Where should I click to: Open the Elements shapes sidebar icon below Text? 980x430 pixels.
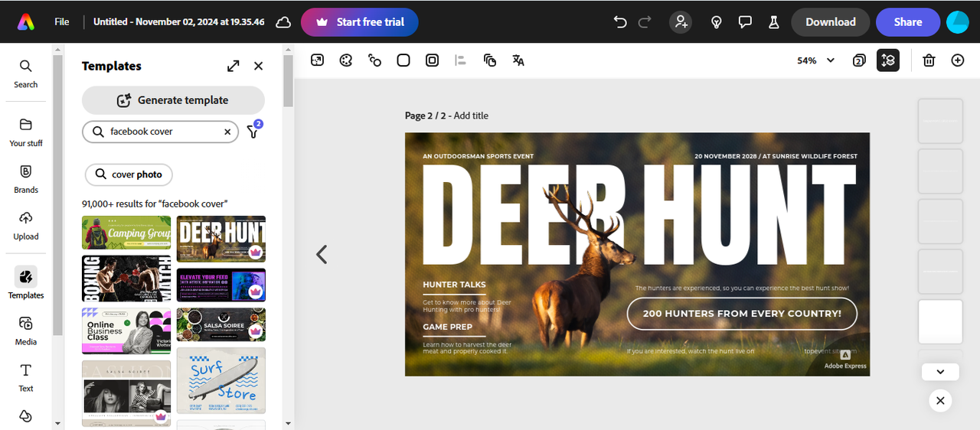[x=26, y=417]
